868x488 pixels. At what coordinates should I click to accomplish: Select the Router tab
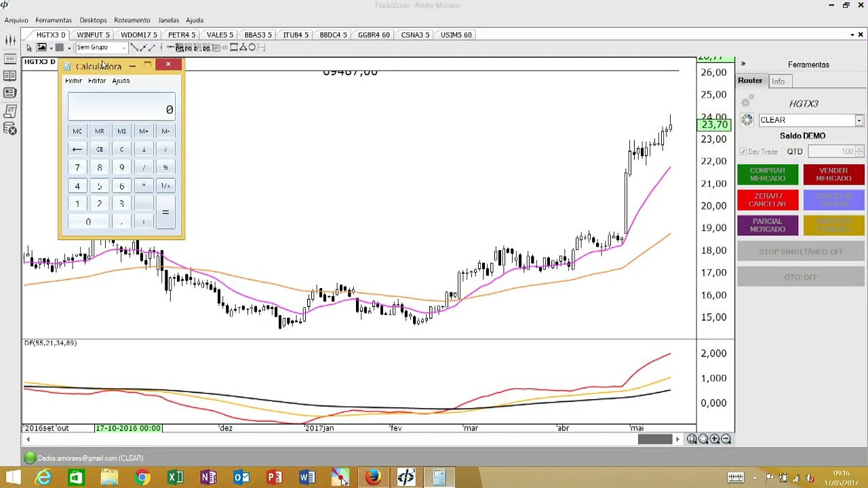(x=750, y=81)
